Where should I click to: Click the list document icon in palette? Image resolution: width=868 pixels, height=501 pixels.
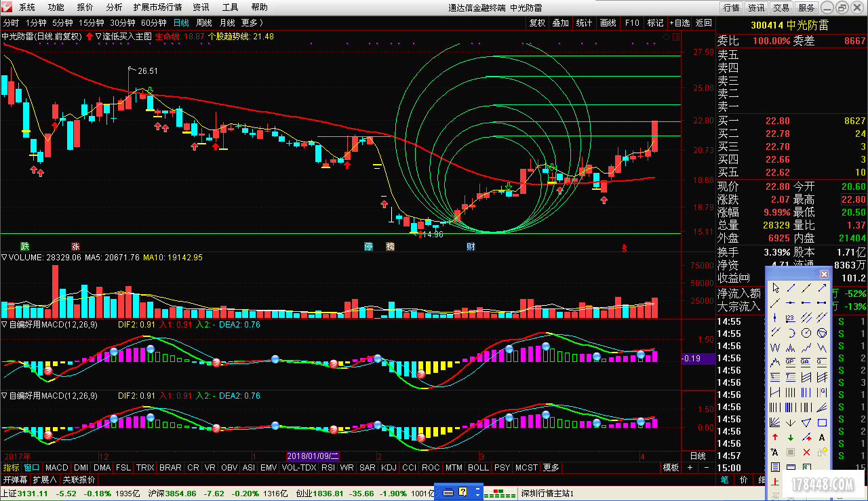pos(775,467)
